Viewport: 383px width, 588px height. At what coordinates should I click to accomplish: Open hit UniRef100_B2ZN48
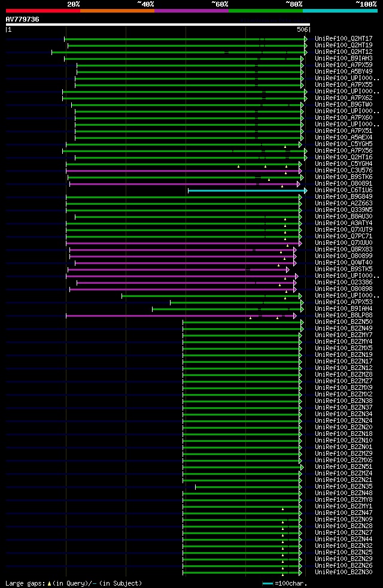click(x=344, y=493)
